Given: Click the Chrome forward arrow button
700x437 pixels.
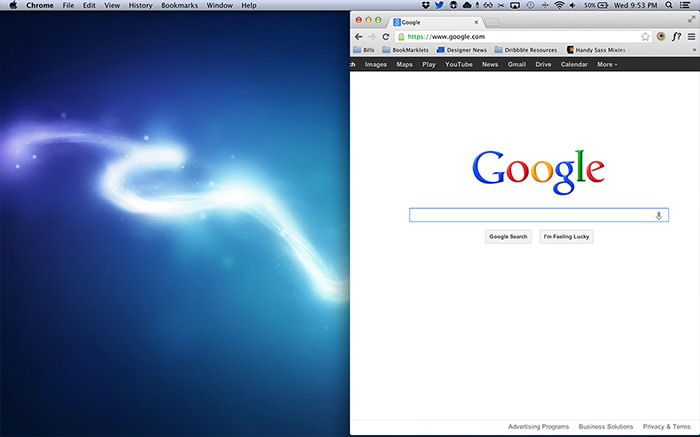Looking at the screenshot, I should pos(371,37).
